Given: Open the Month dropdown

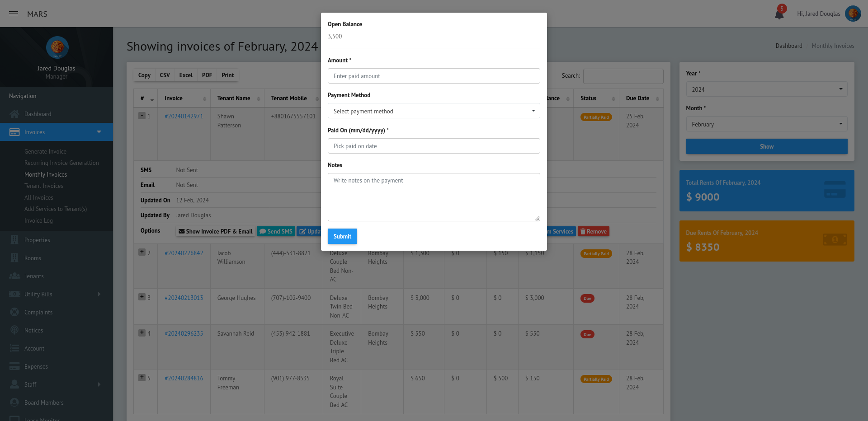Looking at the screenshot, I should click(x=766, y=124).
